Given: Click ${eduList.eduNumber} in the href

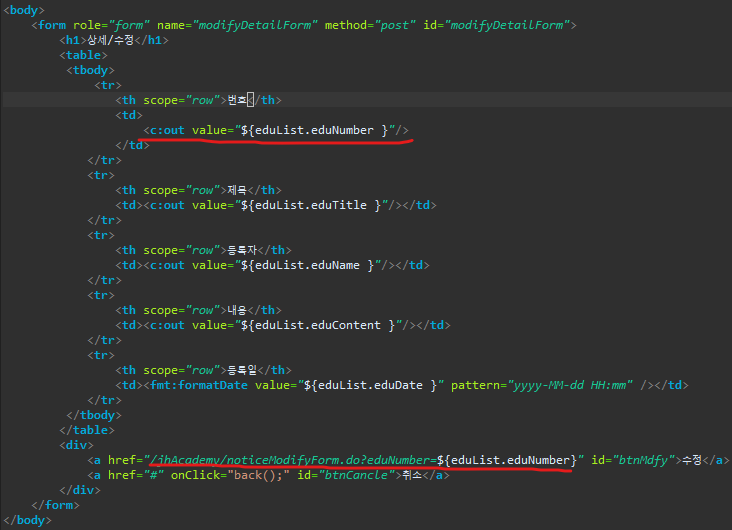Looking at the screenshot, I should pyautogui.click(x=507, y=460).
